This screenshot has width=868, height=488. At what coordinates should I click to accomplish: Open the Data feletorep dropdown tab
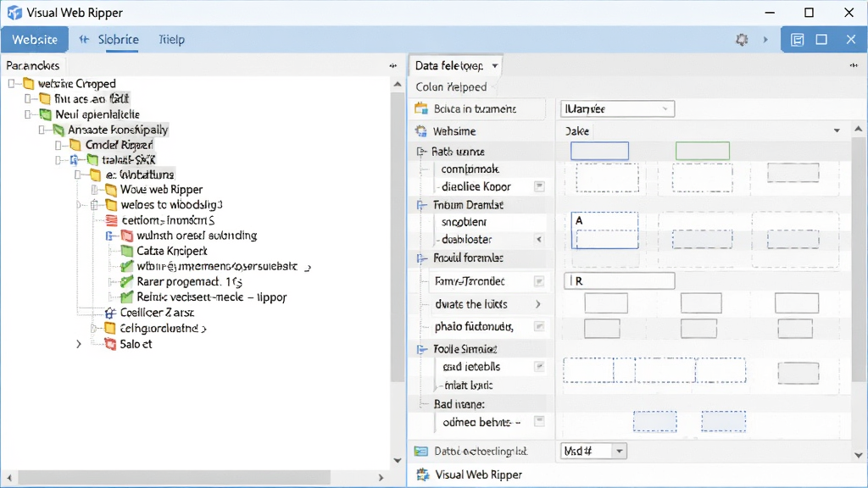tap(455, 66)
